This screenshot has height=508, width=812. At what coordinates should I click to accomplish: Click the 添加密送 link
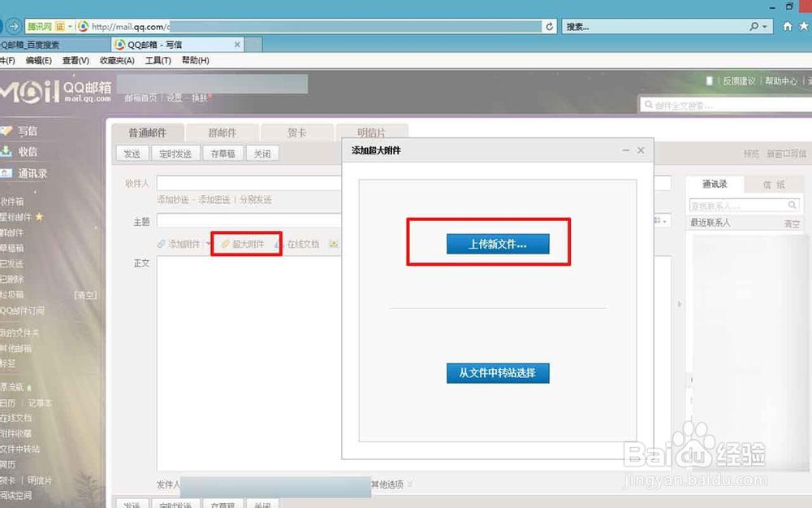tap(214, 200)
